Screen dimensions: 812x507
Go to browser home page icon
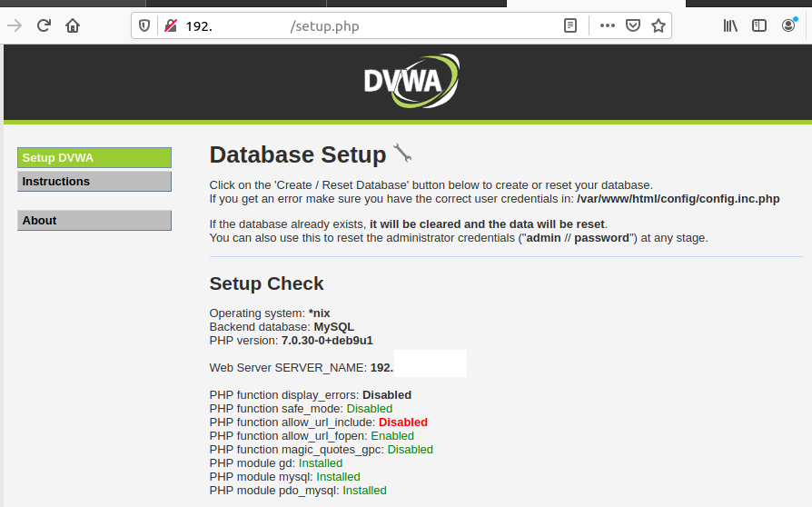[x=73, y=25]
